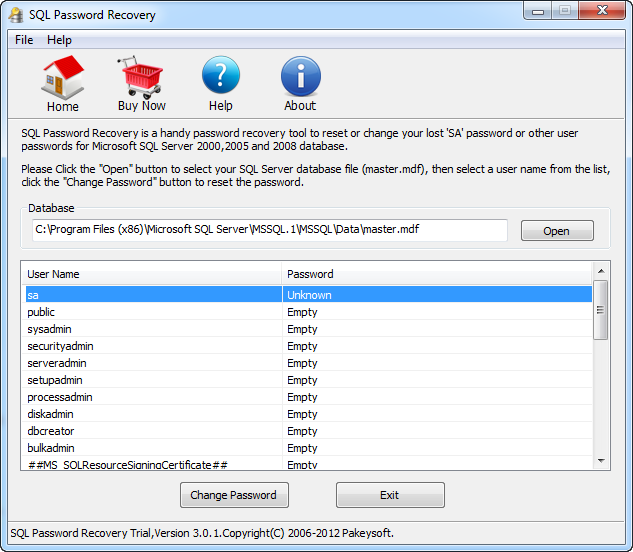Click the User Name column header
This screenshot has height=552, width=633.
[x=151, y=274]
